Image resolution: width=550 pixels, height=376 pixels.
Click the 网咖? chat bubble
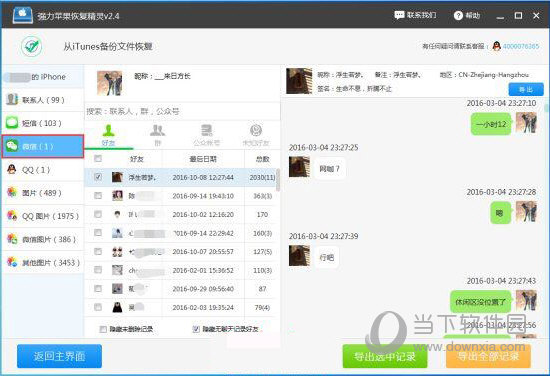(x=329, y=169)
